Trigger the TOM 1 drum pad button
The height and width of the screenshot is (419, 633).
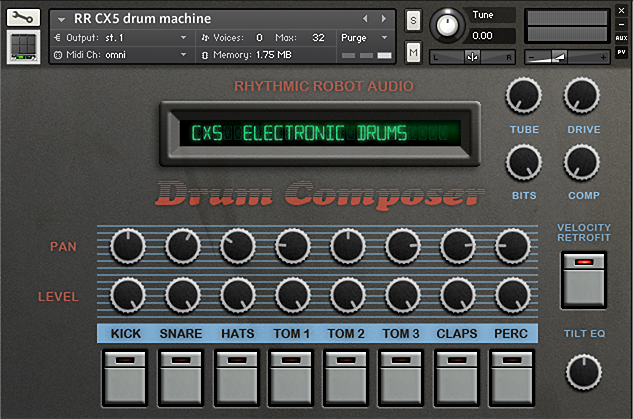pyautogui.click(x=291, y=378)
